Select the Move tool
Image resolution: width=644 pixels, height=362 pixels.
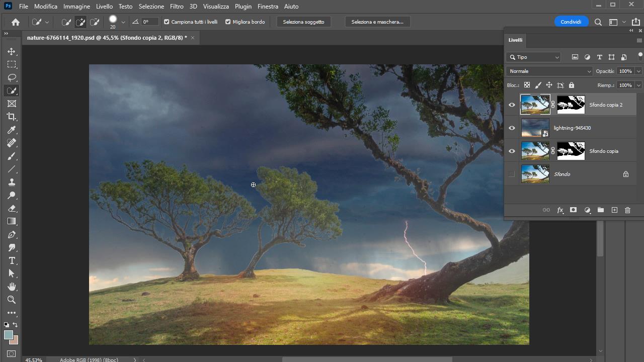point(12,52)
